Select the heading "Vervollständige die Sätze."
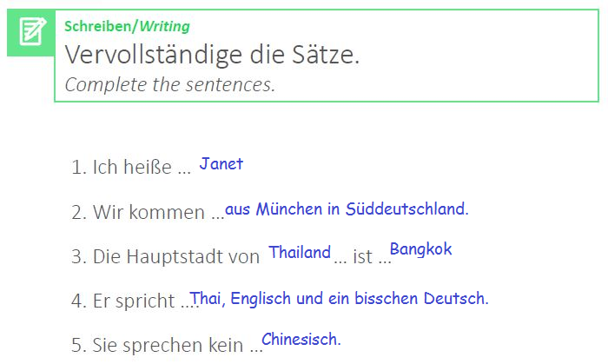 tap(212, 56)
